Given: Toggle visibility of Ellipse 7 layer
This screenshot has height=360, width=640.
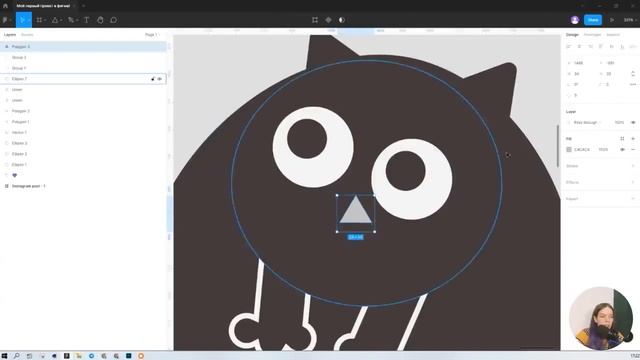Looking at the screenshot, I should [160, 79].
